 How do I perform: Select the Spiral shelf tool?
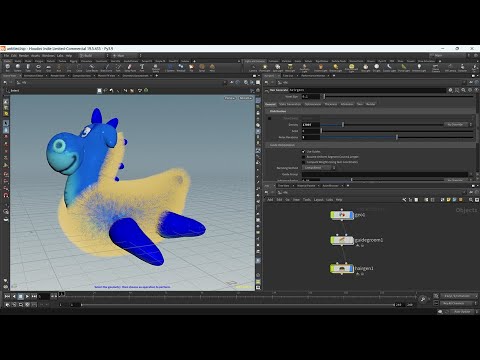[202, 68]
